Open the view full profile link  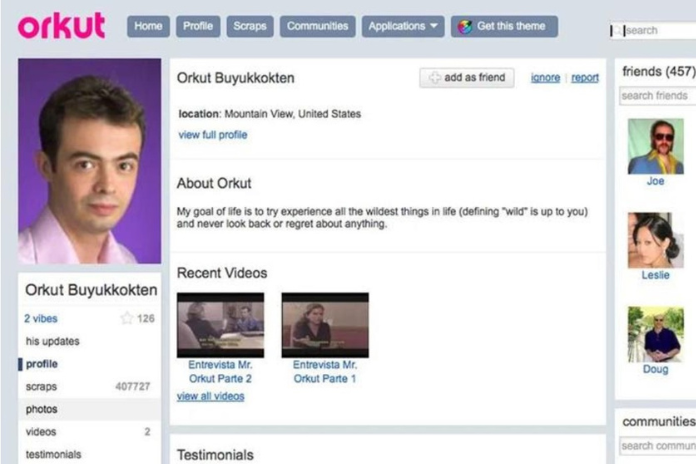[212, 135]
